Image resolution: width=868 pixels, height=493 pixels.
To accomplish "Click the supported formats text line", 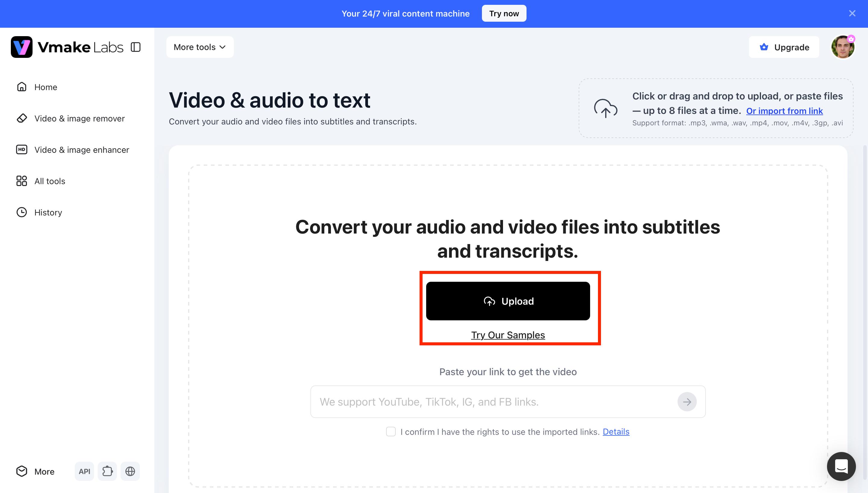I will click(737, 123).
